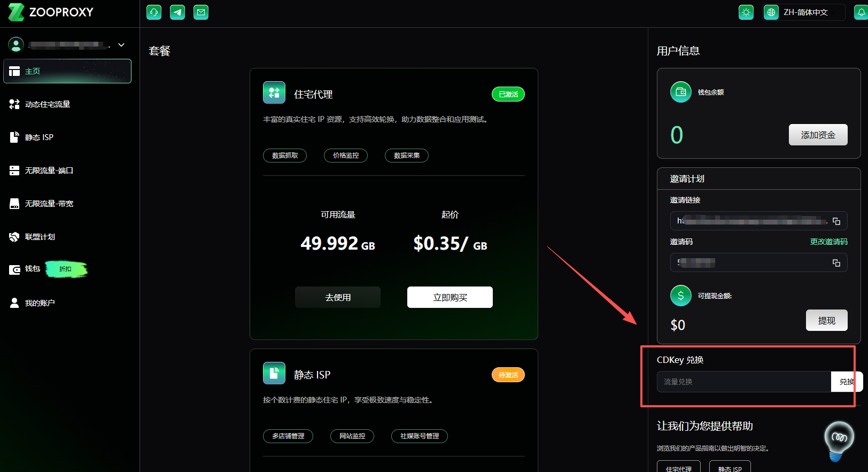The height and width of the screenshot is (472, 868).
Task: Click the invite code field
Action: click(759, 262)
